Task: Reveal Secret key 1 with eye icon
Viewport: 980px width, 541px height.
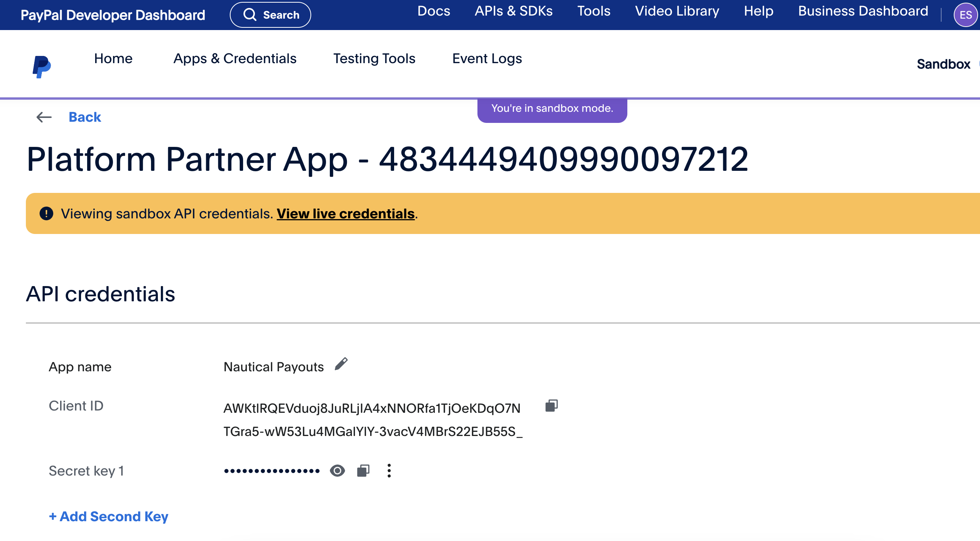Action: point(337,471)
